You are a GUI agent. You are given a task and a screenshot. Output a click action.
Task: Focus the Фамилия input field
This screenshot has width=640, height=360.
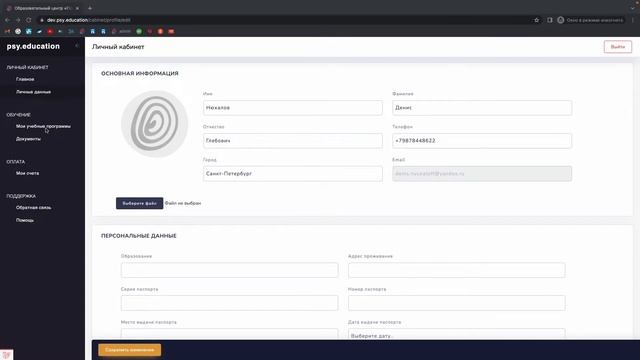(482, 108)
